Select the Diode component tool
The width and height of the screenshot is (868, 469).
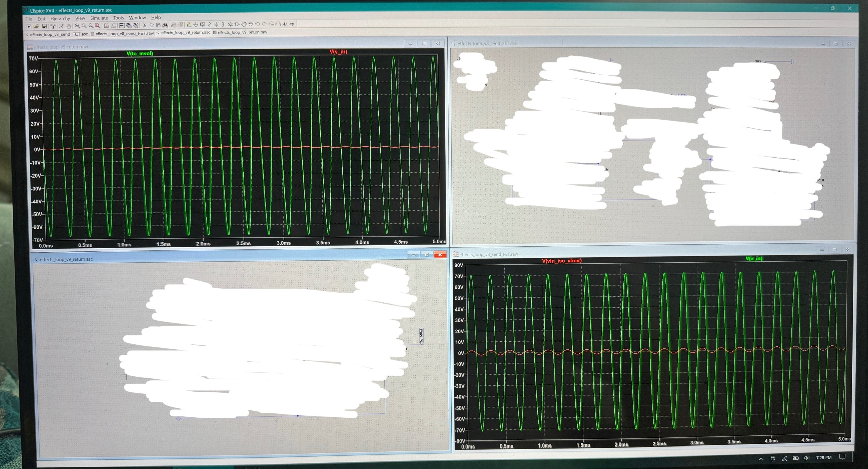tap(230, 24)
